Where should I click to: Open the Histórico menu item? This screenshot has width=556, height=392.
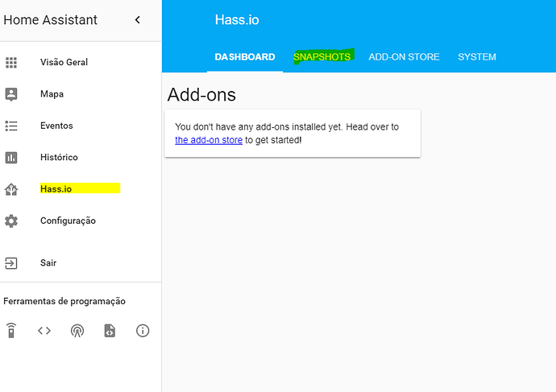[x=59, y=157]
